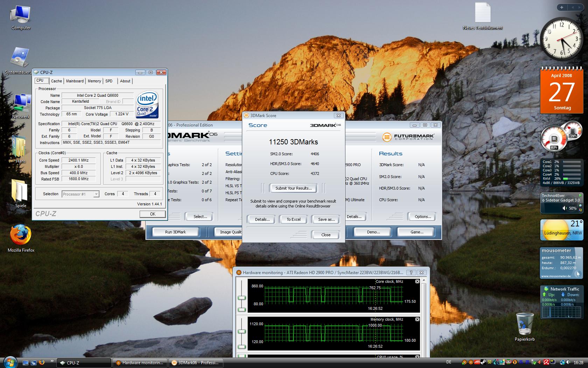Switch to 3DMark06 in the taskbar
Viewport: 588px width, 368px height.
(x=196, y=363)
